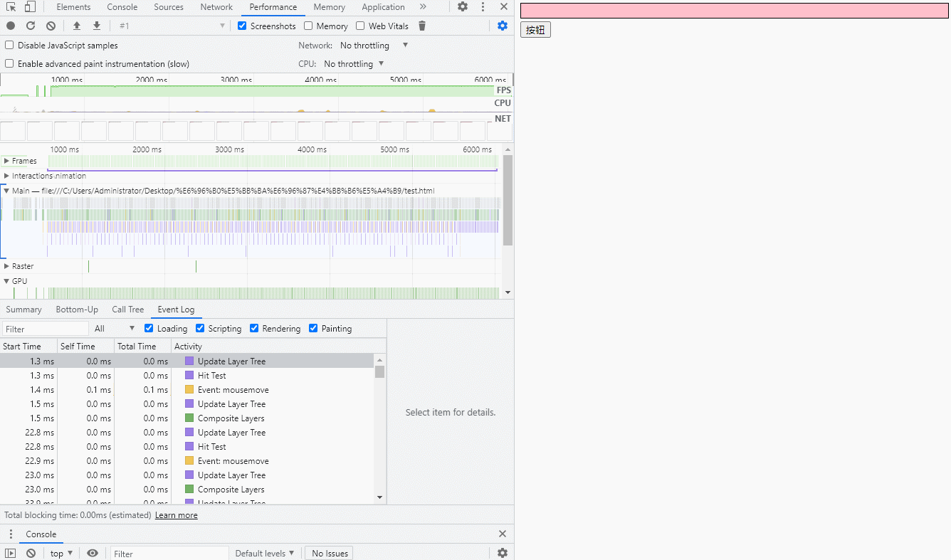Open the DevTools three-dot customize menu

point(483,7)
